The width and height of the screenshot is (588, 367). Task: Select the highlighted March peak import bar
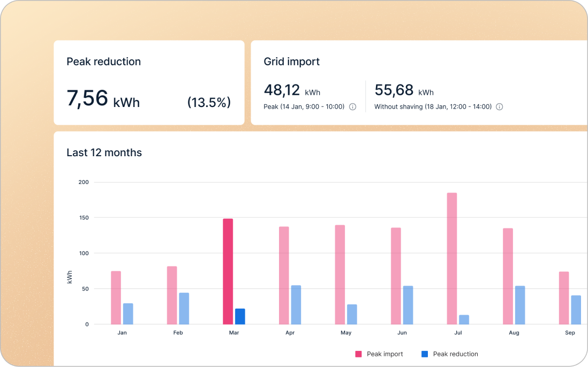228,271
